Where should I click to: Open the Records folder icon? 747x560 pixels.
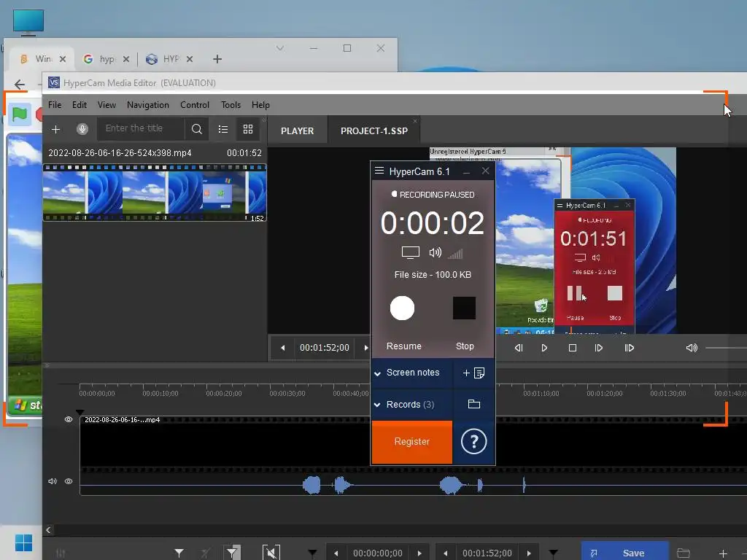click(x=474, y=404)
